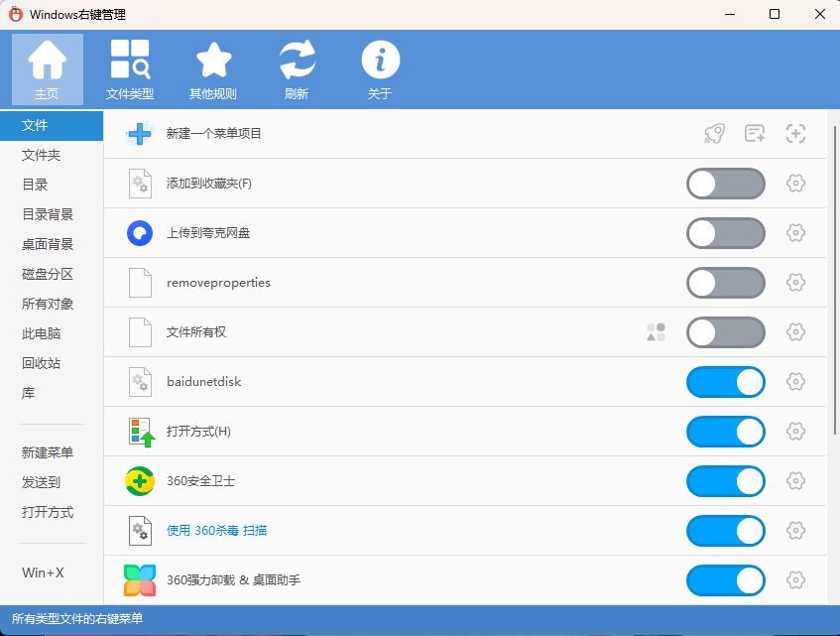The height and width of the screenshot is (636, 840).
Task: Open settings gear for 打开方式(H)
Action: click(x=795, y=432)
